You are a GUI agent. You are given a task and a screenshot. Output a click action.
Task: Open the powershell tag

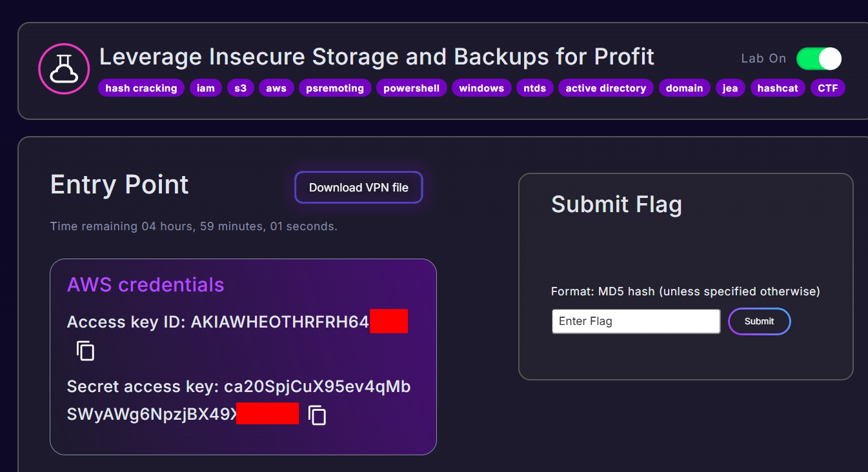(x=412, y=88)
